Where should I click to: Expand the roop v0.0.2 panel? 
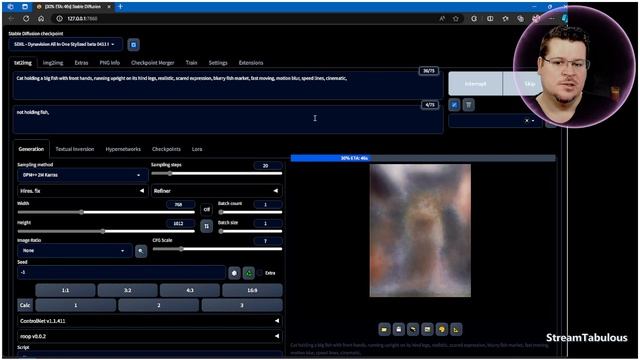[149, 336]
